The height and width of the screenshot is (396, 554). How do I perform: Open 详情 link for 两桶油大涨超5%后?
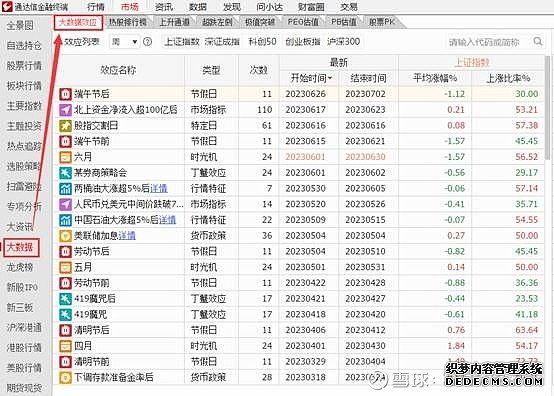[x=159, y=189]
